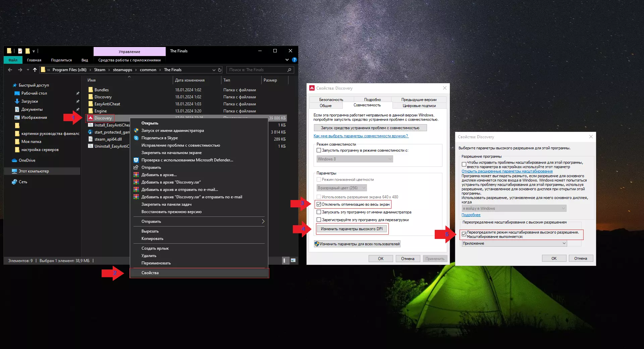Screen dimensions: 644x349
Task: Switch to Цифровые подписи tab
Action: [x=419, y=106]
